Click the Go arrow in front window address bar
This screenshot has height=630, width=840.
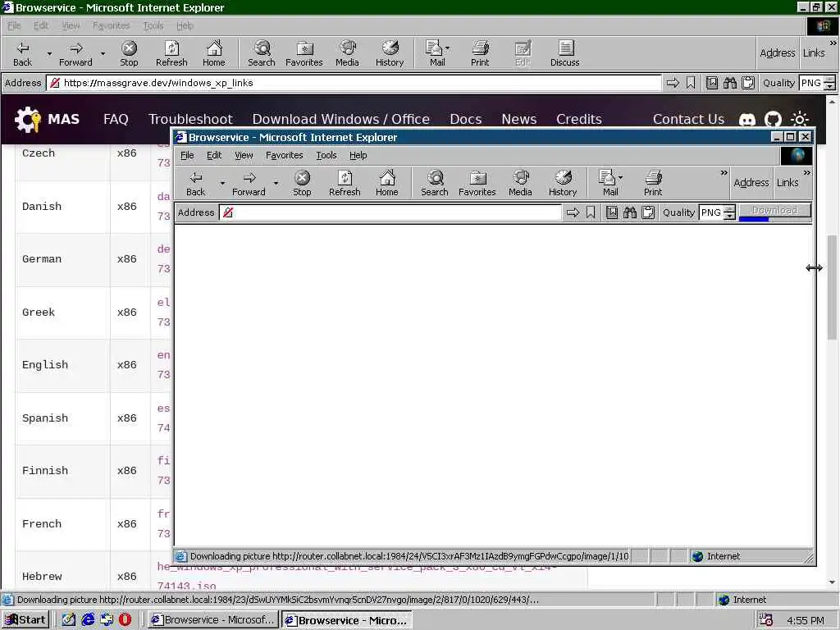point(573,212)
